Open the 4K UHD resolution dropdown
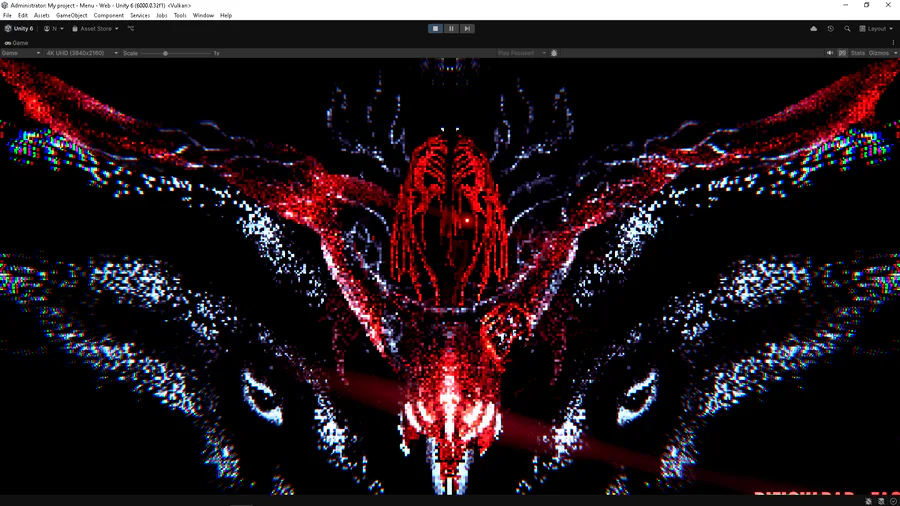Screen dimensions: 900x506 (x=82, y=53)
